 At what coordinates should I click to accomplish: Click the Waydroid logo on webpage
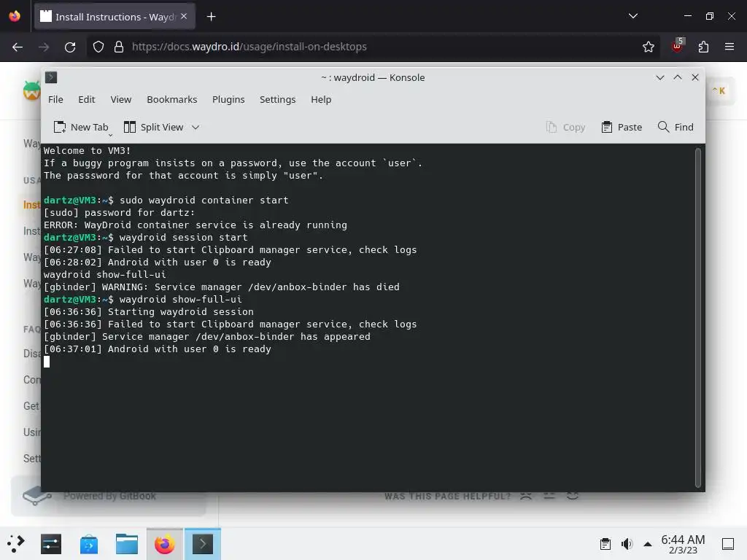(31, 90)
